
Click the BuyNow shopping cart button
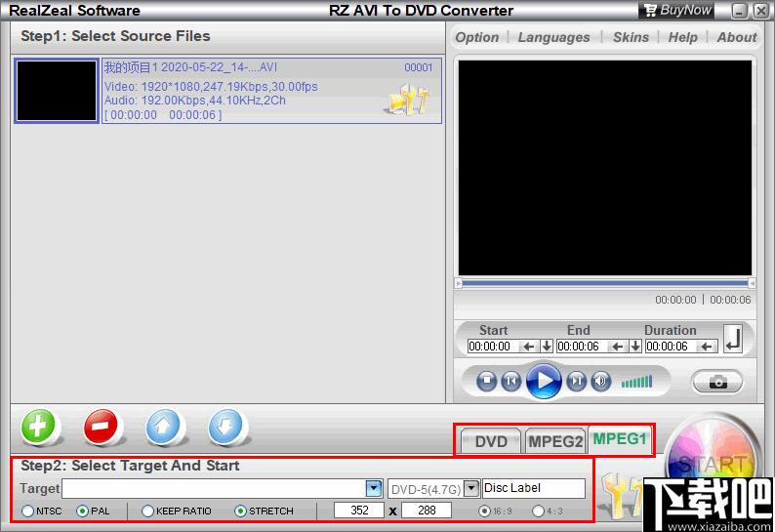(x=676, y=10)
